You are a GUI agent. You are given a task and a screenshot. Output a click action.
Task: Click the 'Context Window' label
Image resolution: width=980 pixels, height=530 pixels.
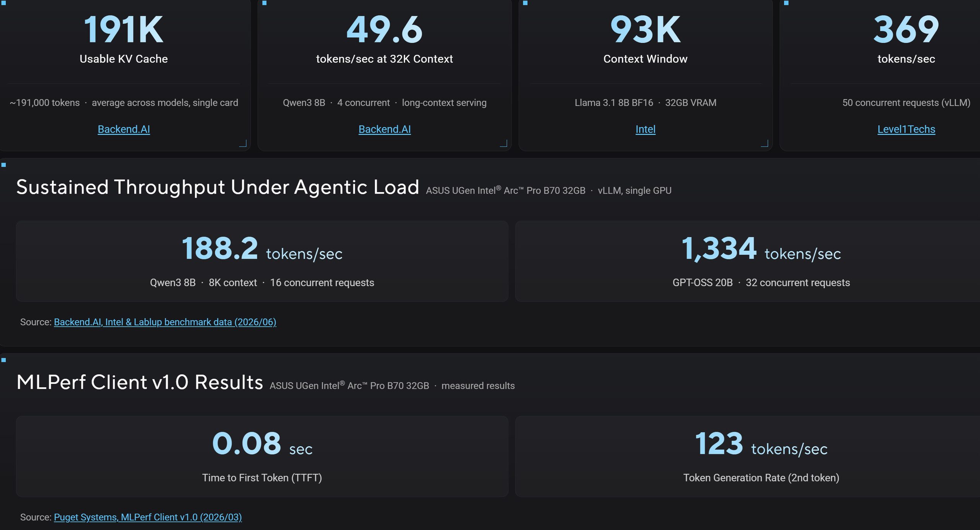tap(645, 59)
